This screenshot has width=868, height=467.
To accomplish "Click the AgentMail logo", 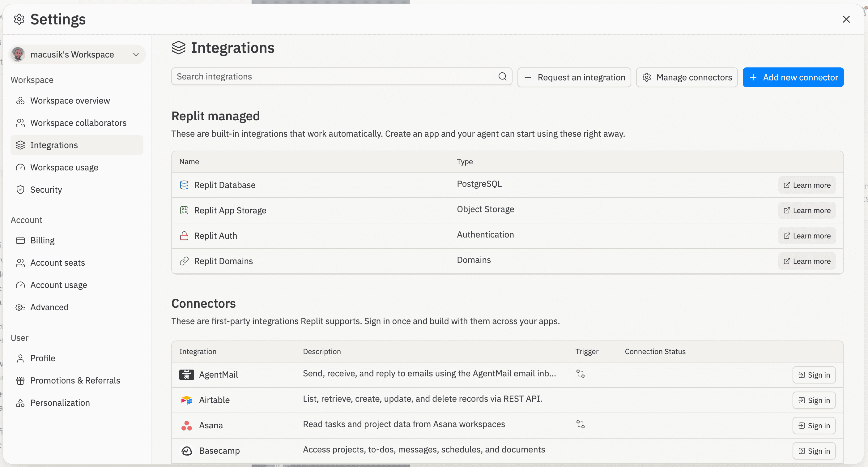I will (186, 375).
